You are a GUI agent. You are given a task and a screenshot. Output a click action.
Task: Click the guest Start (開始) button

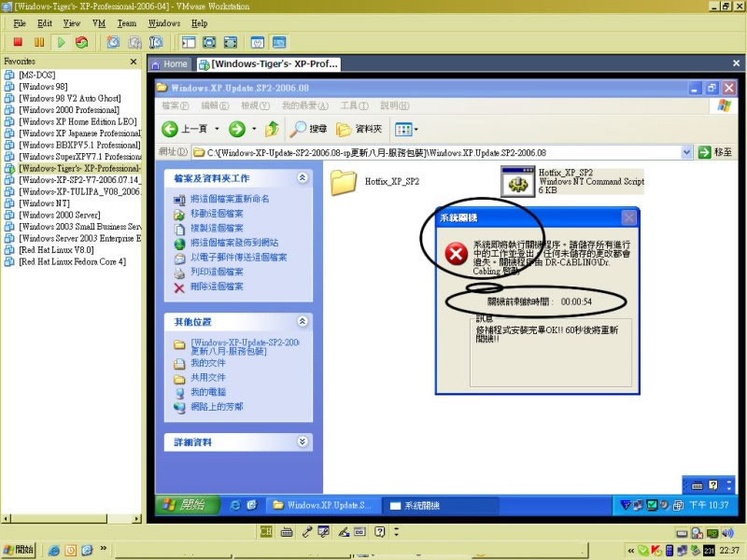(x=188, y=505)
